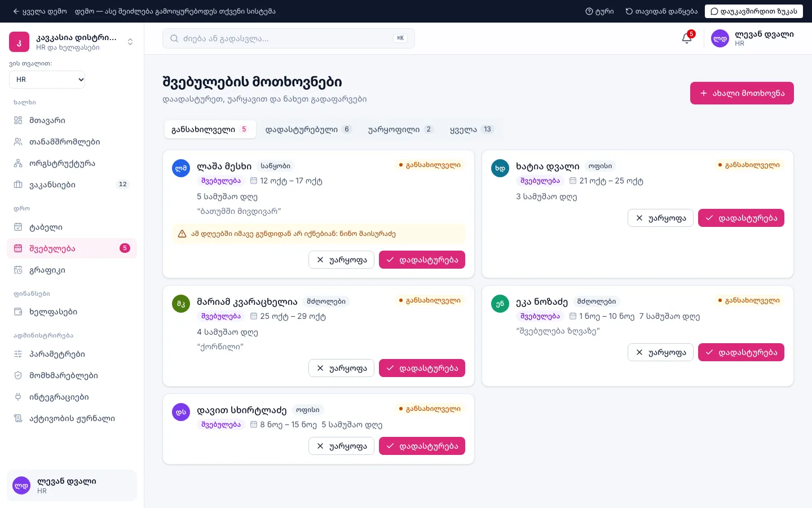The width and height of the screenshot is (812, 508).
Task: Open ვაკანსიები in the sidebar
Action: pyautogui.click(x=72, y=185)
